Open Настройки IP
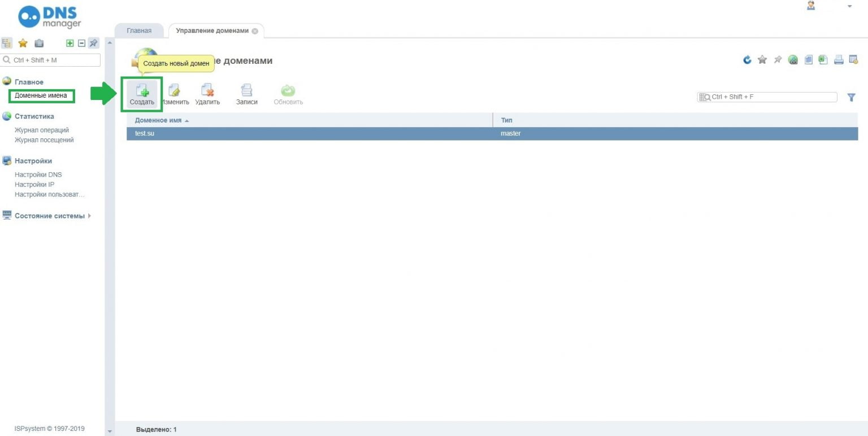 (x=34, y=185)
